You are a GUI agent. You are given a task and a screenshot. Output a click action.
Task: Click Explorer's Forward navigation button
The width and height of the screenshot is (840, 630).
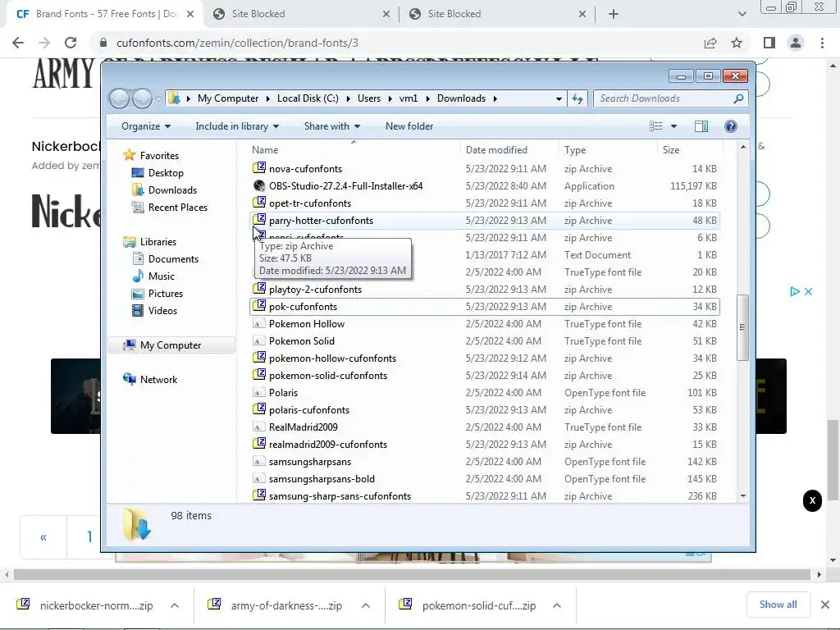point(142,98)
